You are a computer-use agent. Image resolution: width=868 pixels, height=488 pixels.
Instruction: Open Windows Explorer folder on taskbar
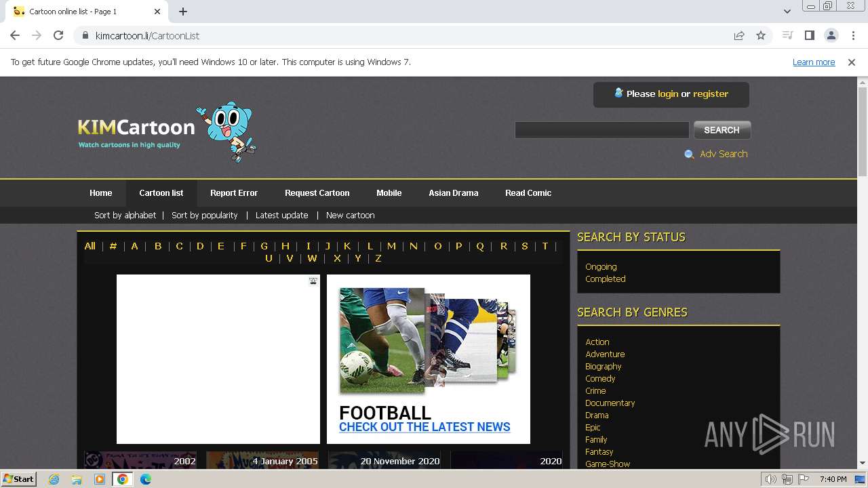tap(77, 479)
